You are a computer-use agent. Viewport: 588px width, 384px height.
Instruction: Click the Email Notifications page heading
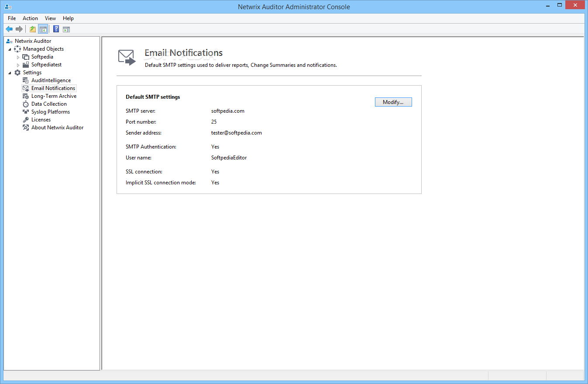tap(183, 53)
